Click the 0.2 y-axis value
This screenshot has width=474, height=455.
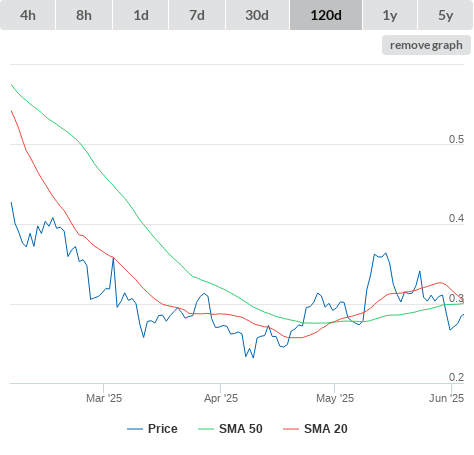[456, 377]
